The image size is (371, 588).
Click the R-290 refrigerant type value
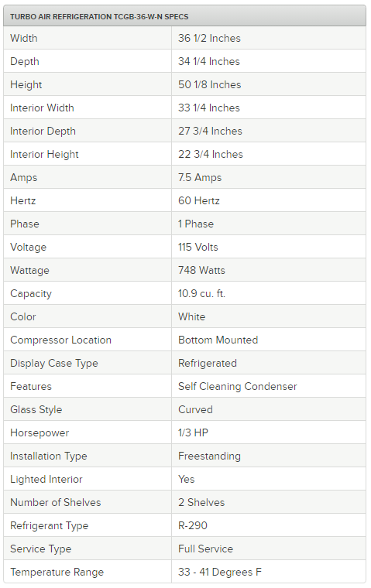pos(193,526)
